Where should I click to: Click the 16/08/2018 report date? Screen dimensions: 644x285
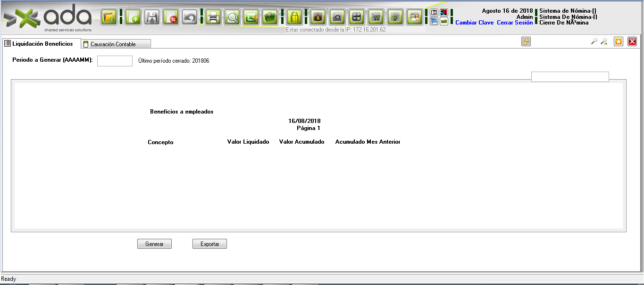point(305,121)
